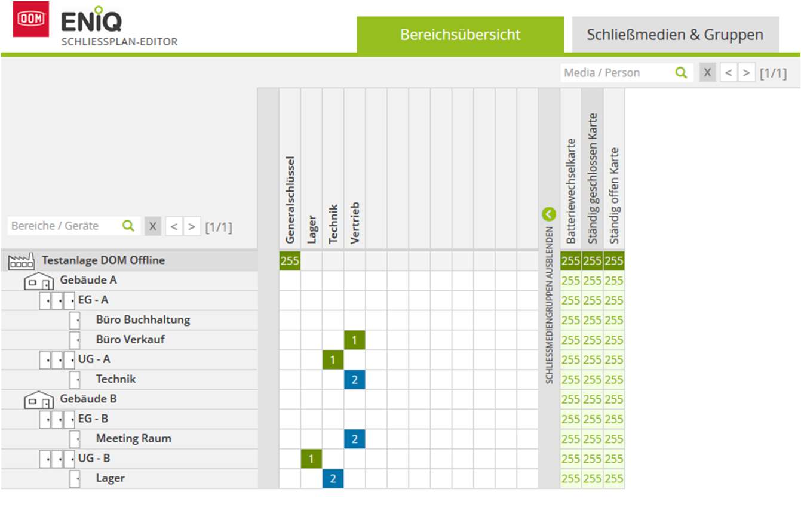Image resolution: width=801 pixels, height=532 pixels.
Task: Click blue 2 cell in Technik row
Action: (354, 379)
